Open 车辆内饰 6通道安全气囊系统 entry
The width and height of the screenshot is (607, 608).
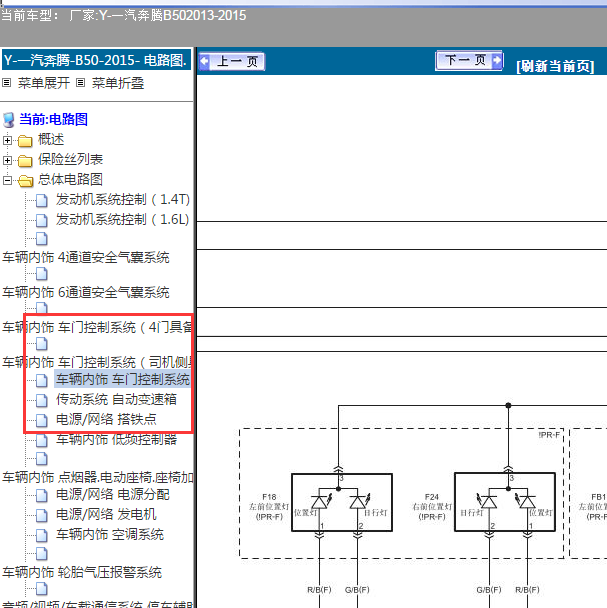tap(86, 292)
